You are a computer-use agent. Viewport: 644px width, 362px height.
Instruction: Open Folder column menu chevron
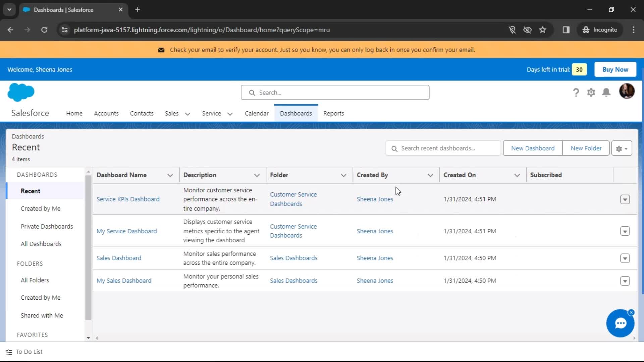coord(343,175)
